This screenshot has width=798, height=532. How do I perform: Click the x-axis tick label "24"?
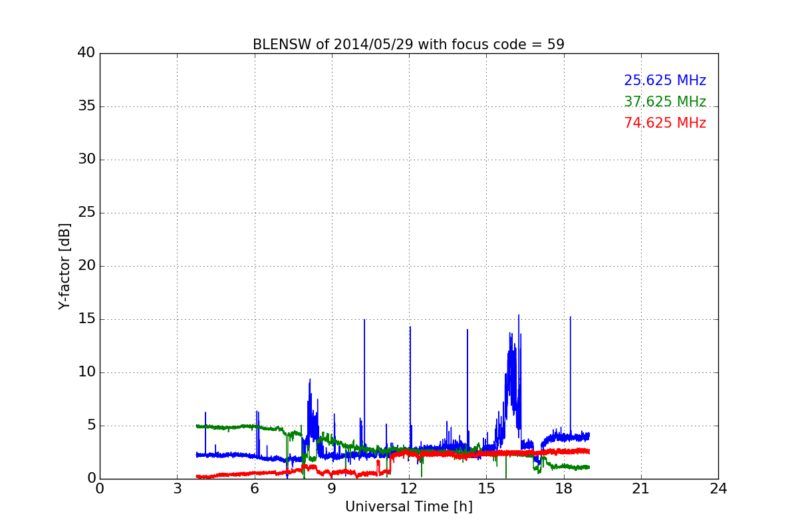tap(718, 489)
